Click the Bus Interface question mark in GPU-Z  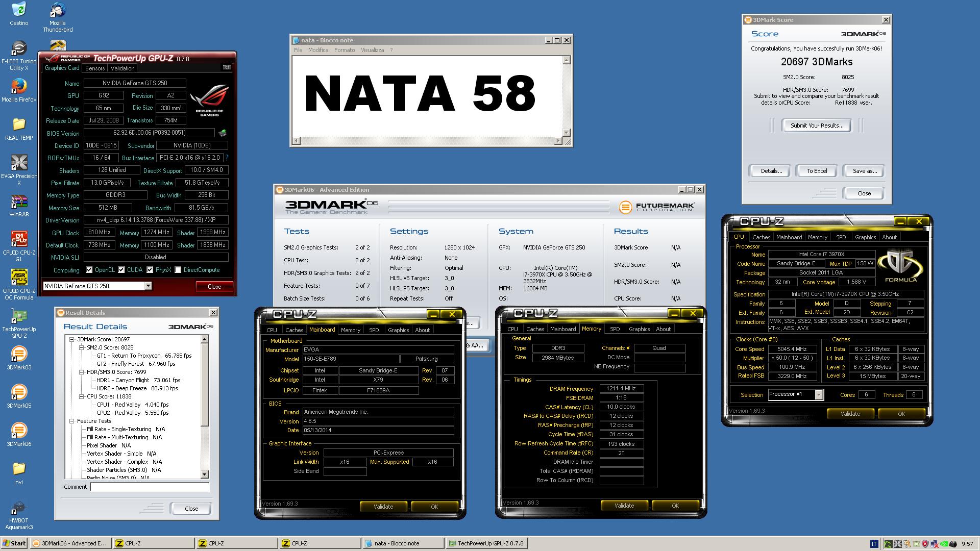coord(227,158)
